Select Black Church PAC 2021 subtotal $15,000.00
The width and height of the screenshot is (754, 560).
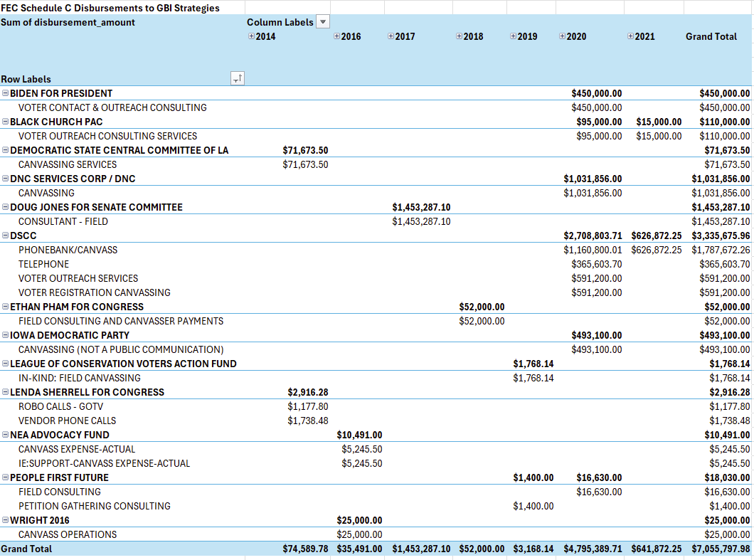(659, 122)
